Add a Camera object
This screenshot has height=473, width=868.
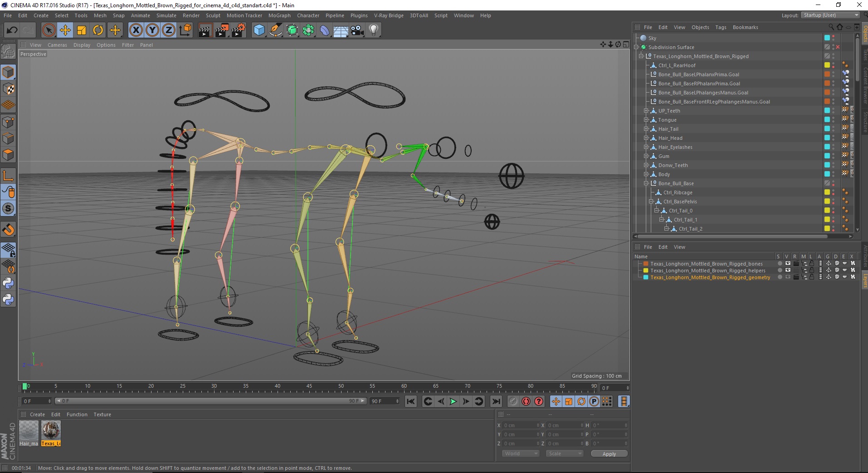(x=357, y=30)
